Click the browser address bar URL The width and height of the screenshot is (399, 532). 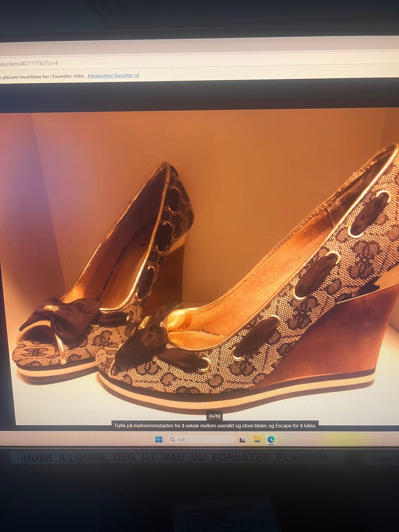tap(29, 64)
